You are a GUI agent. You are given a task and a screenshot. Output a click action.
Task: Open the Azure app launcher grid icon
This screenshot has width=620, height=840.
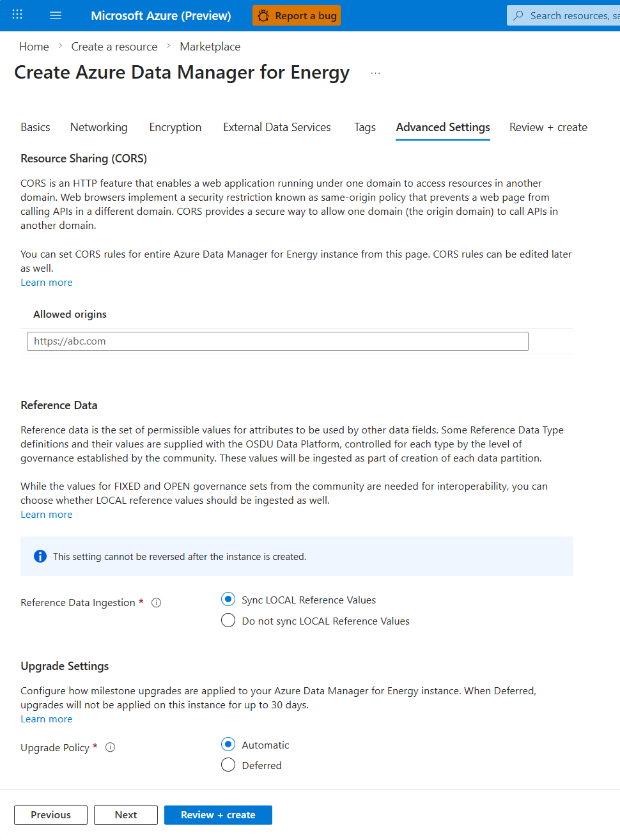click(17, 15)
